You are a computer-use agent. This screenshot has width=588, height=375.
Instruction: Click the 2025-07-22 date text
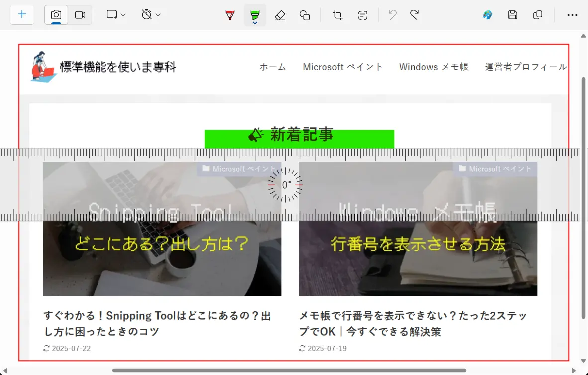click(x=71, y=348)
